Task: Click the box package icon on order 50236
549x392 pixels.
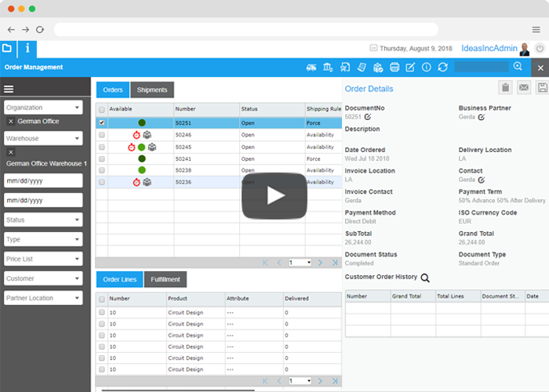Action: pos(147,182)
